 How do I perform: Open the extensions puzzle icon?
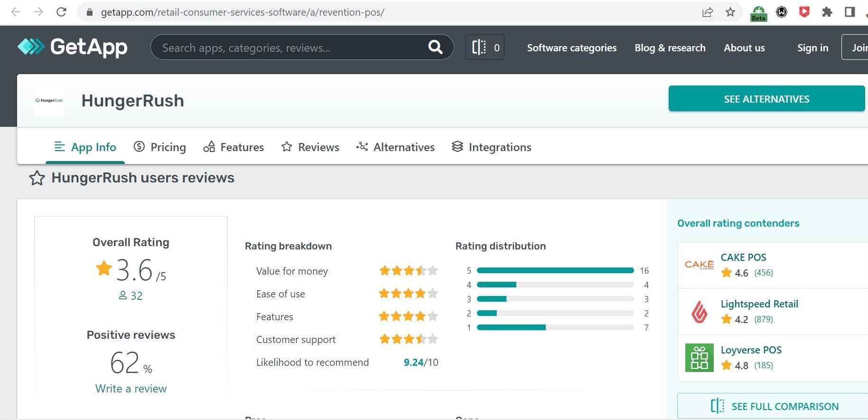(827, 12)
